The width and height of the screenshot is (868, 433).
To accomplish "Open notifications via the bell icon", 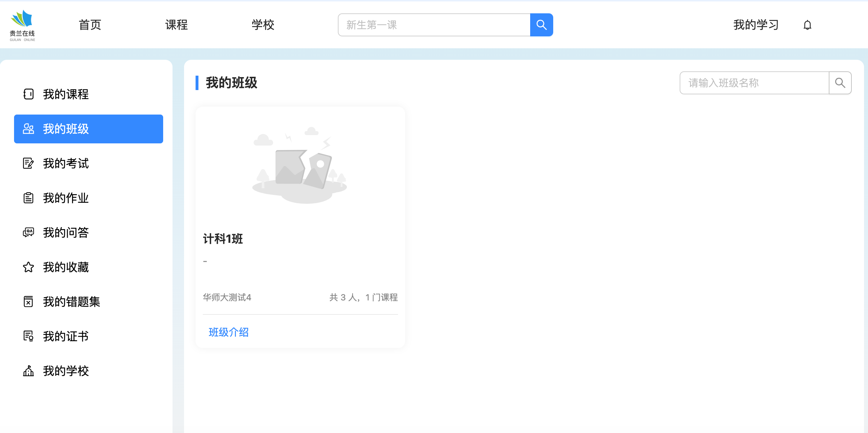I will 807,25.
